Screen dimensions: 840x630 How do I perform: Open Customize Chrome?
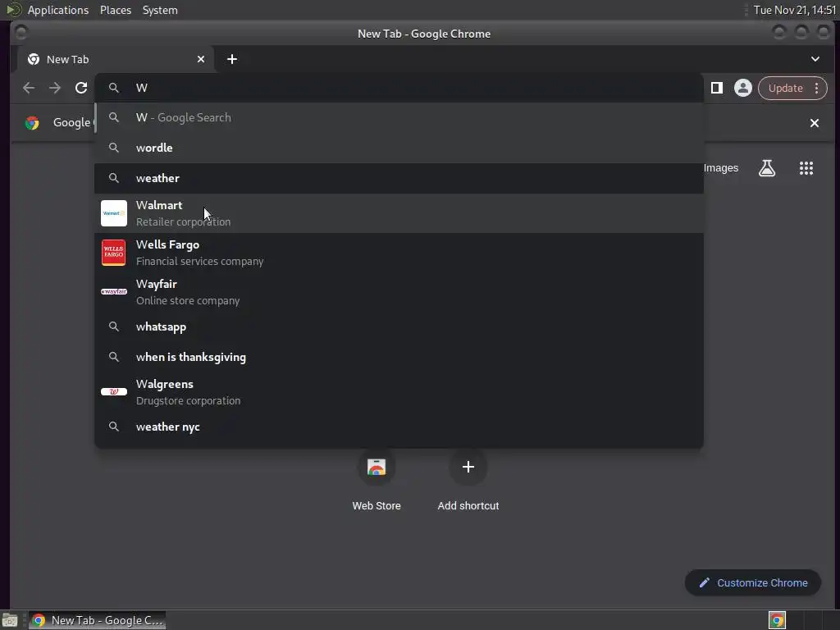coord(753,583)
